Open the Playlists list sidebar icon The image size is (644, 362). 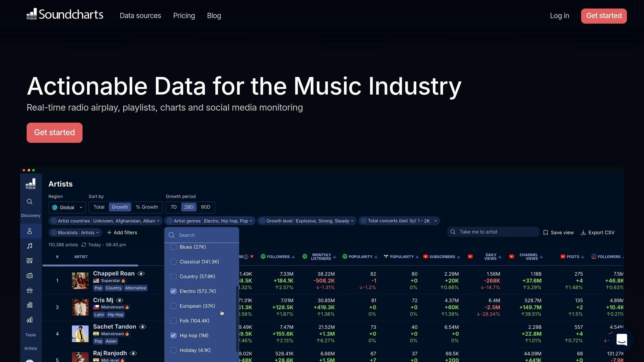(x=30, y=261)
